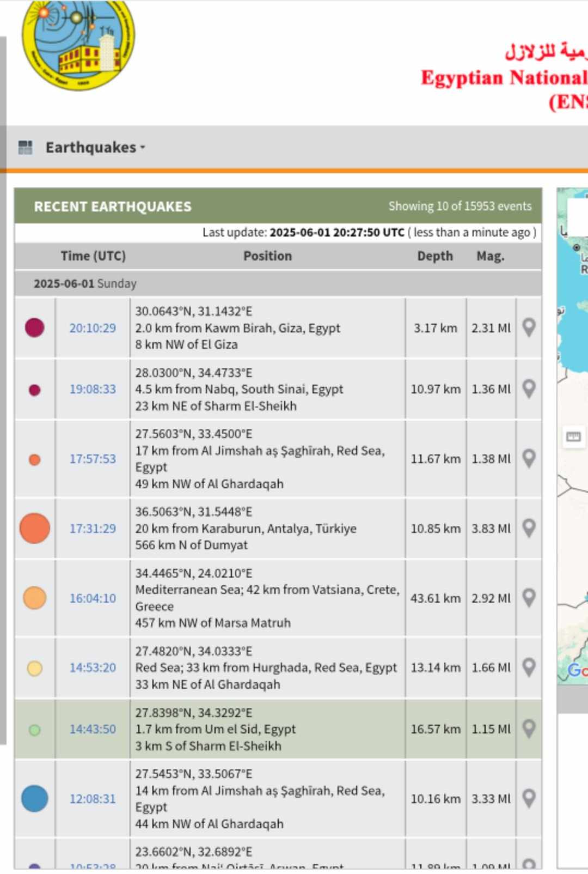Image resolution: width=588 pixels, height=874 pixels.
Task: Click the Mag. column header
Action: tap(491, 256)
